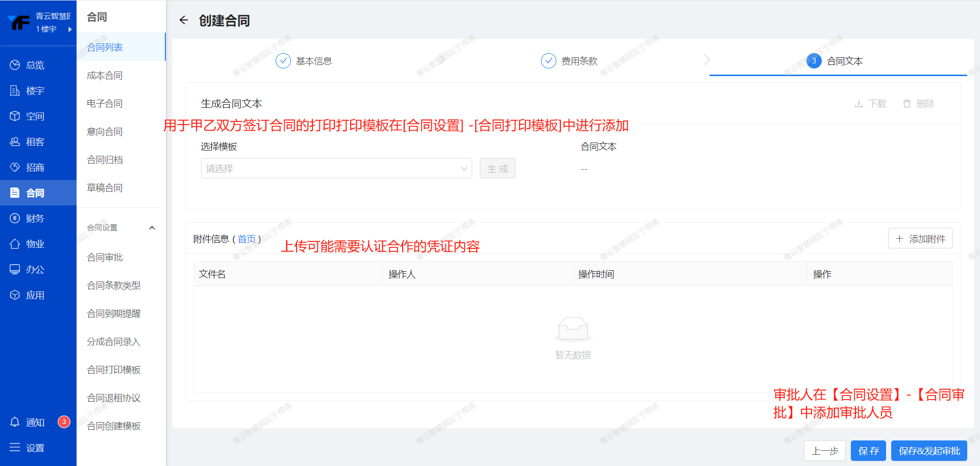Open 合同打印模板 in the submenu
Image resolution: width=980 pixels, height=466 pixels.
pos(114,369)
